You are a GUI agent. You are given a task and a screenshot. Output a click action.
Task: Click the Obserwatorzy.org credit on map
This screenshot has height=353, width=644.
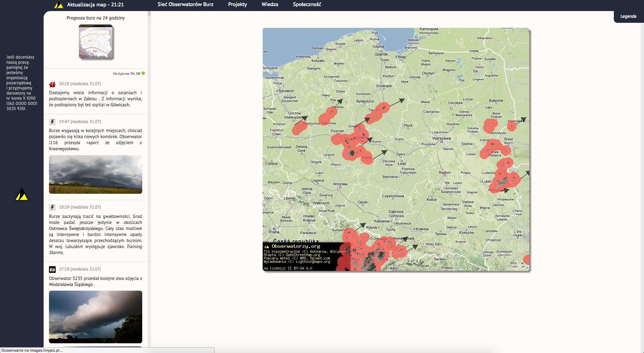pyautogui.click(x=296, y=246)
